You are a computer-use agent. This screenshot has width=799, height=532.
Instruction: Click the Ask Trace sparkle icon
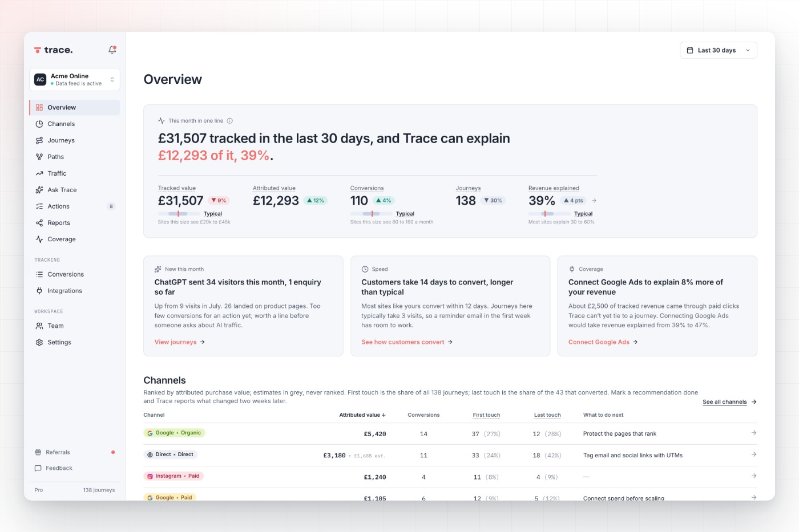(39, 190)
